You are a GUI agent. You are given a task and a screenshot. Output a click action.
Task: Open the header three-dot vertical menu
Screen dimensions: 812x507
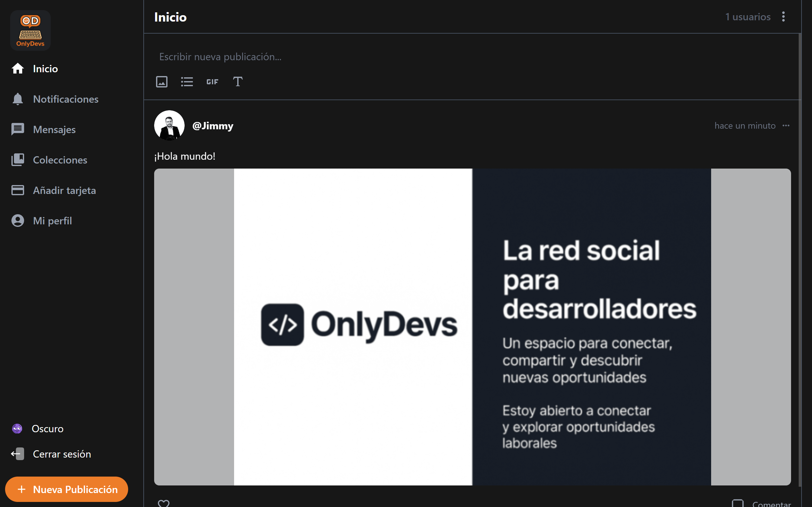783,17
